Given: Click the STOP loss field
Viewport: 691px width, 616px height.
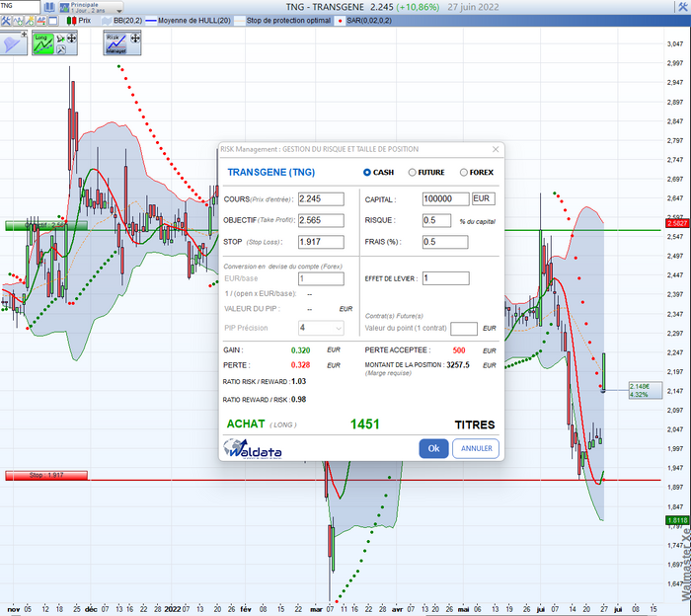Looking at the screenshot, I should [321, 242].
